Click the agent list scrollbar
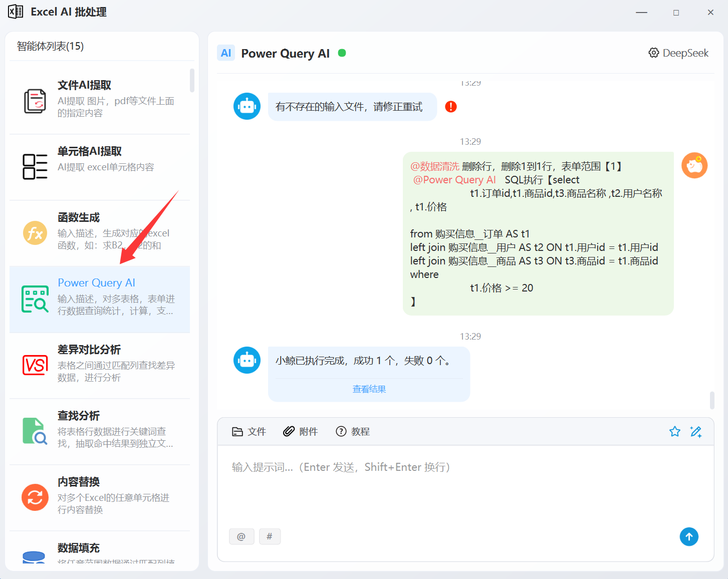This screenshot has width=728, height=579. [192, 81]
